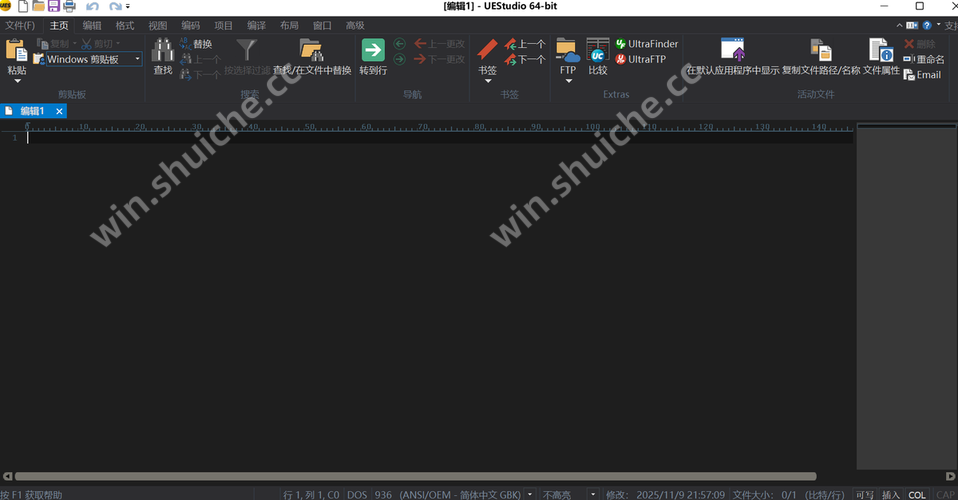Open the 视图 (View) ribbon tab
The width and height of the screenshot is (958, 500).
(x=158, y=24)
